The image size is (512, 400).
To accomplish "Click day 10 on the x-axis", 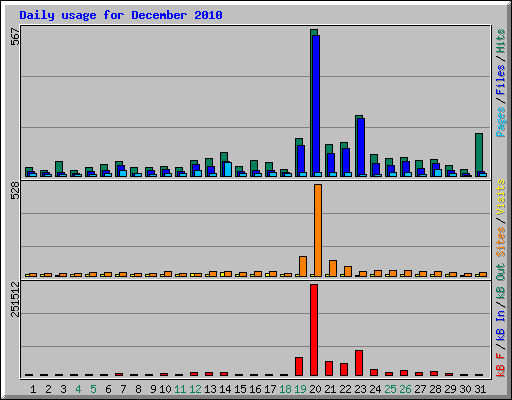I will click(x=165, y=389).
